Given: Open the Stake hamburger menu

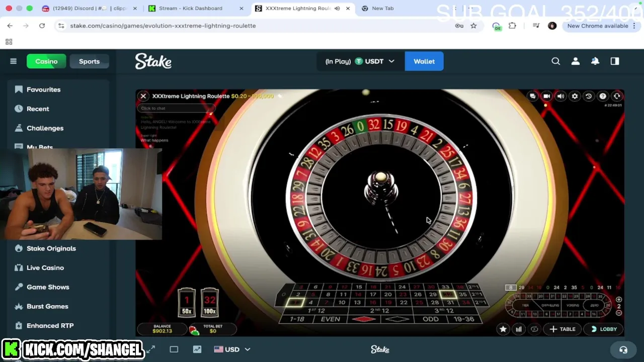Looking at the screenshot, I should coord(14,61).
